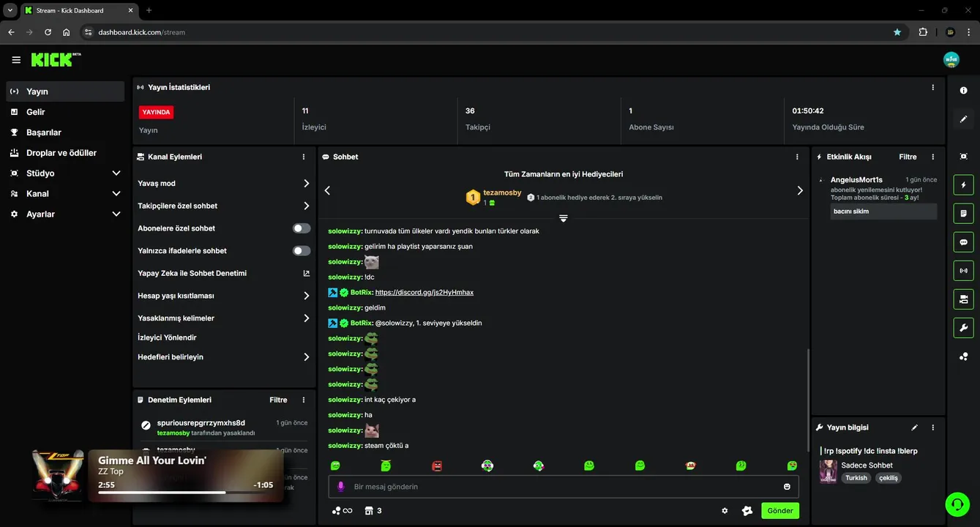
Task: Seek on the Gimme All Your Lovin' progress bar
Action: click(x=185, y=493)
